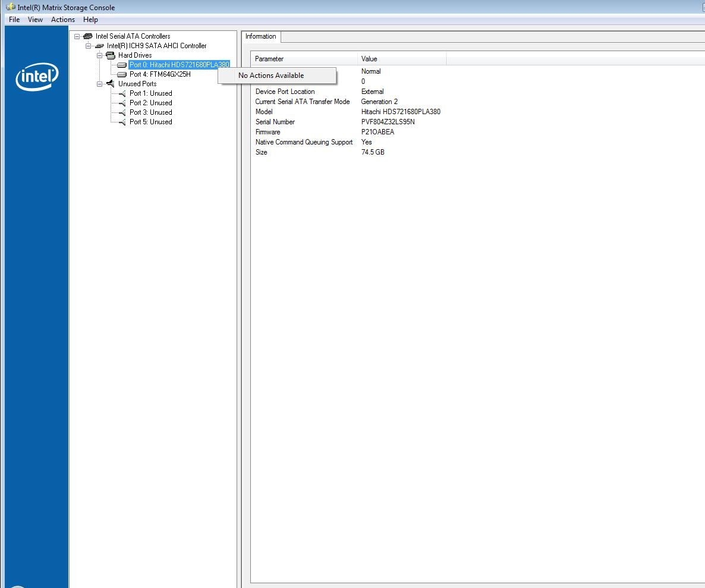Collapse the Hard Drives tree node
The width and height of the screenshot is (705, 588).
pos(99,55)
